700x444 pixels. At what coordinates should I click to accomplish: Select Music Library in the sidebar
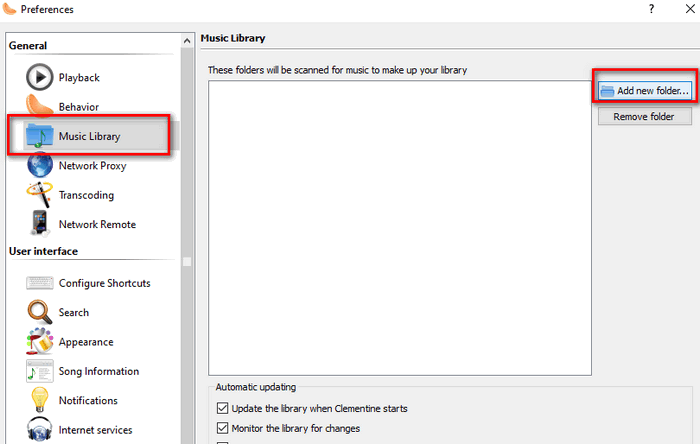[89, 137]
